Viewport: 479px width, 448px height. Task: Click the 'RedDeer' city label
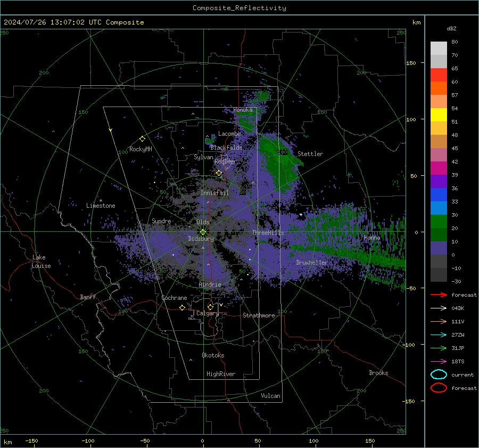(x=226, y=161)
